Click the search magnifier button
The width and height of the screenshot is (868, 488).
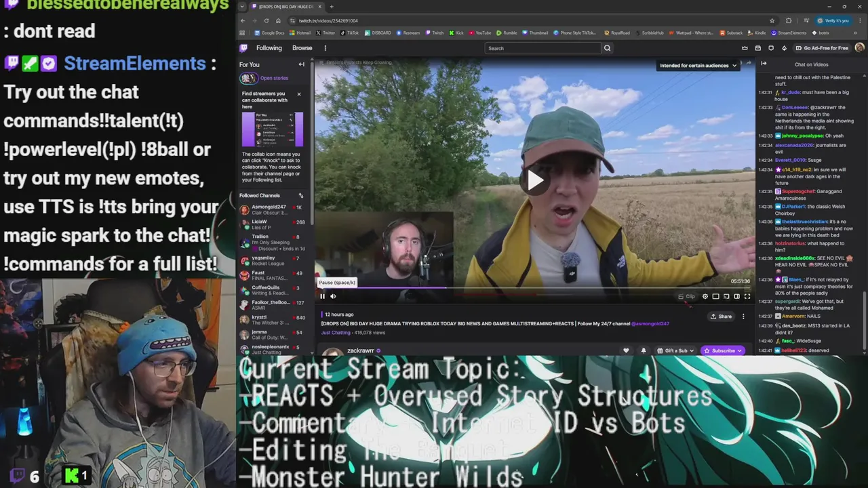point(607,48)
